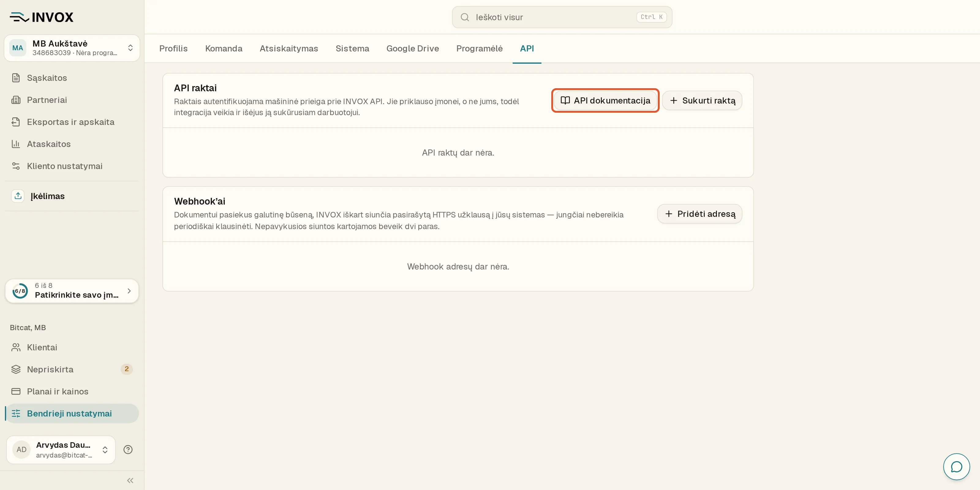This screenshot has width=980, height=490.
Task: Click the search magnifier icon
Action: [x=465, y=17]
